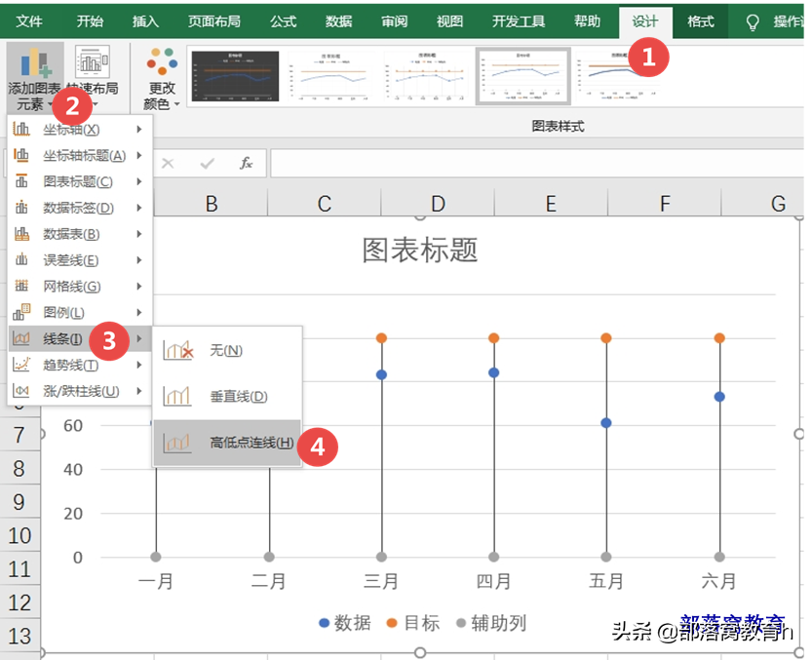Select the highlighted fourth chart style thumbnail
Viewport: 812px width, 660px height.
[x=522, y=76]
